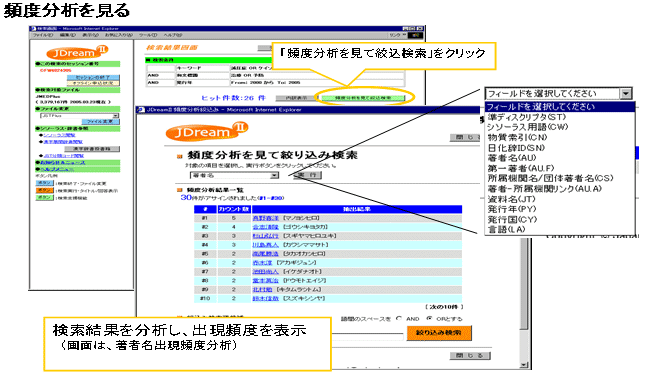Image resolution: width=650 pixels, height=379 pixels.
Task: Click the フィールドを選択してください combo box arrow
Action: (x=626, y=93)
